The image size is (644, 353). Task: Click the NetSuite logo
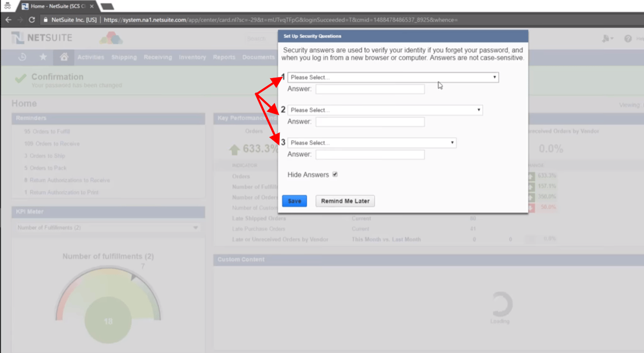[42, 38]
